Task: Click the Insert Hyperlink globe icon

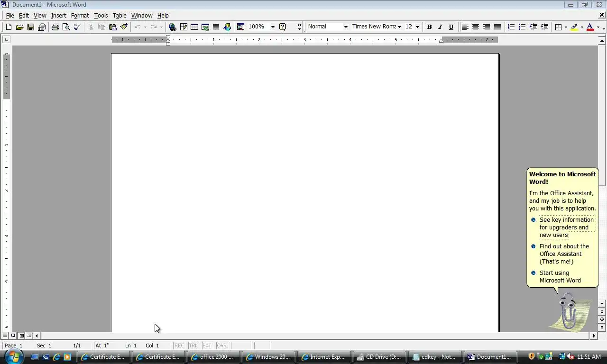Action: click(173, 27)
